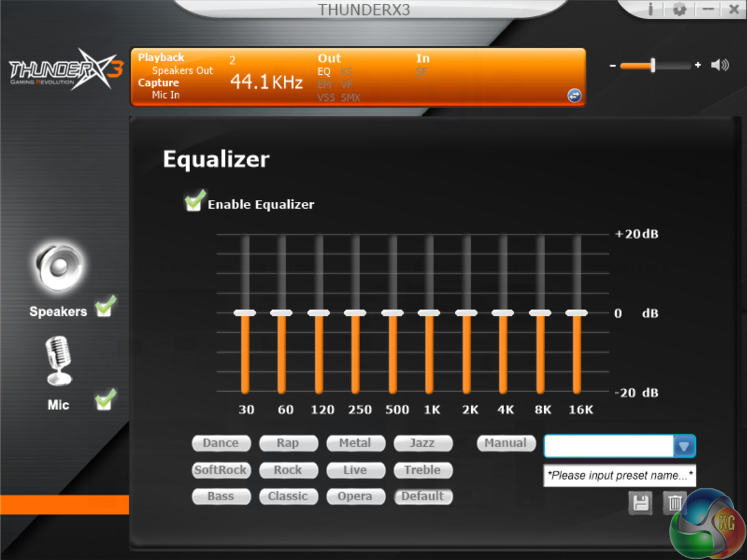
Task: Click the Manual button
Action: [x=506, y=443]
